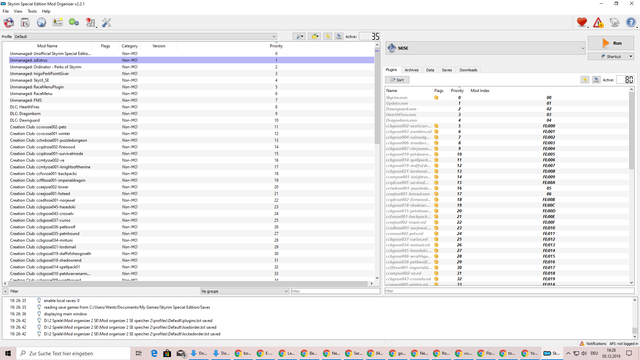
Task: Click Install Mod from archive icon
Action: 25,22
